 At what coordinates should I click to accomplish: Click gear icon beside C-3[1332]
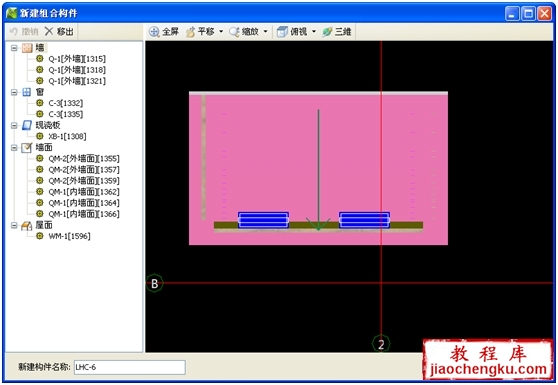pyautogui.click(x=40, y=103)
